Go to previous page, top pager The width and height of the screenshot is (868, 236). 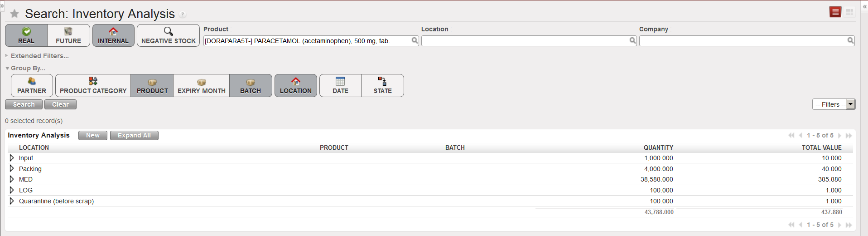[800, 135]
